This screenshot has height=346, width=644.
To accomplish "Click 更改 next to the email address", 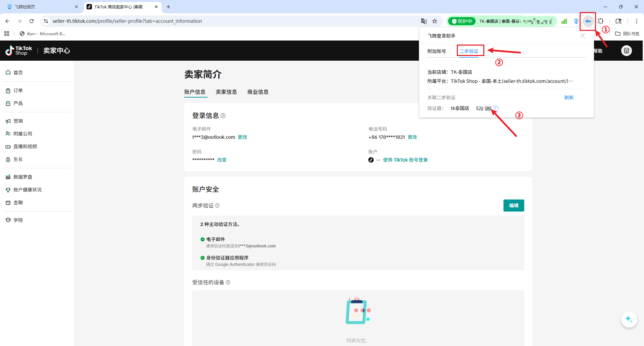I will (x=243, y=137).
